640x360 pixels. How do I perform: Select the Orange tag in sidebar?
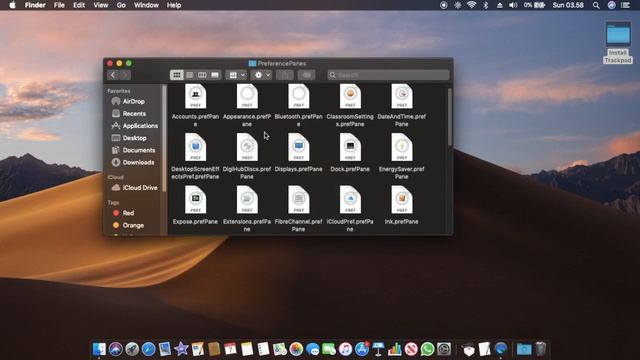coord(133,225)
